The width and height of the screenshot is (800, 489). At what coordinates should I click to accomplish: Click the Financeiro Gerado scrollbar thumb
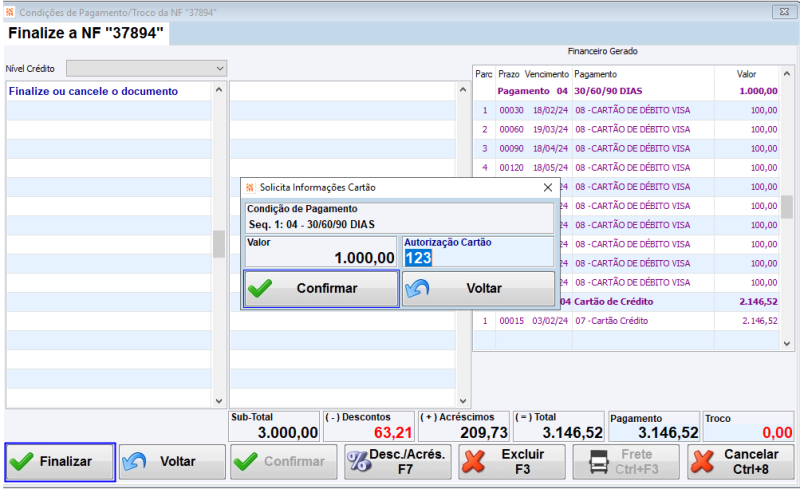point(787,206)
